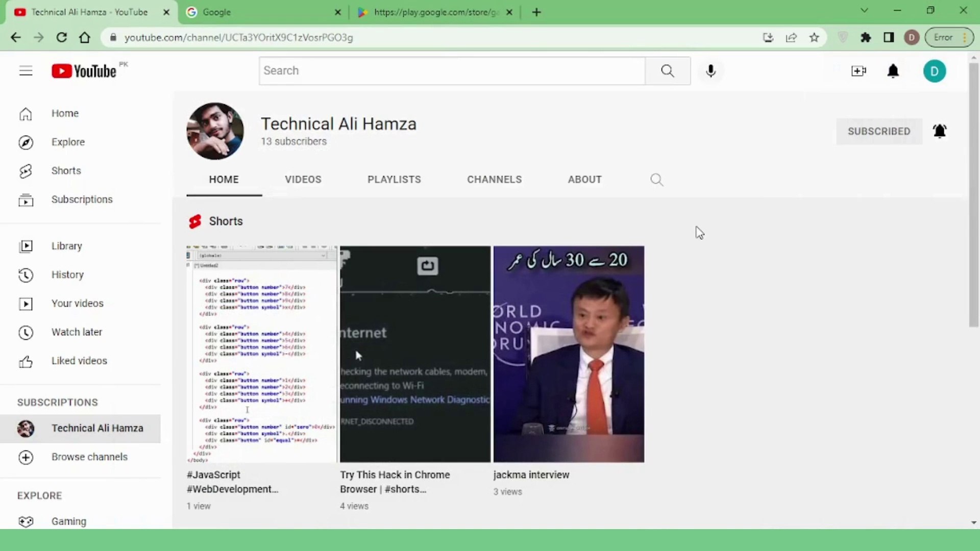Open the Chrome three-dot menu
This screenshot has width=980, height=551.
tap(964, 37)
